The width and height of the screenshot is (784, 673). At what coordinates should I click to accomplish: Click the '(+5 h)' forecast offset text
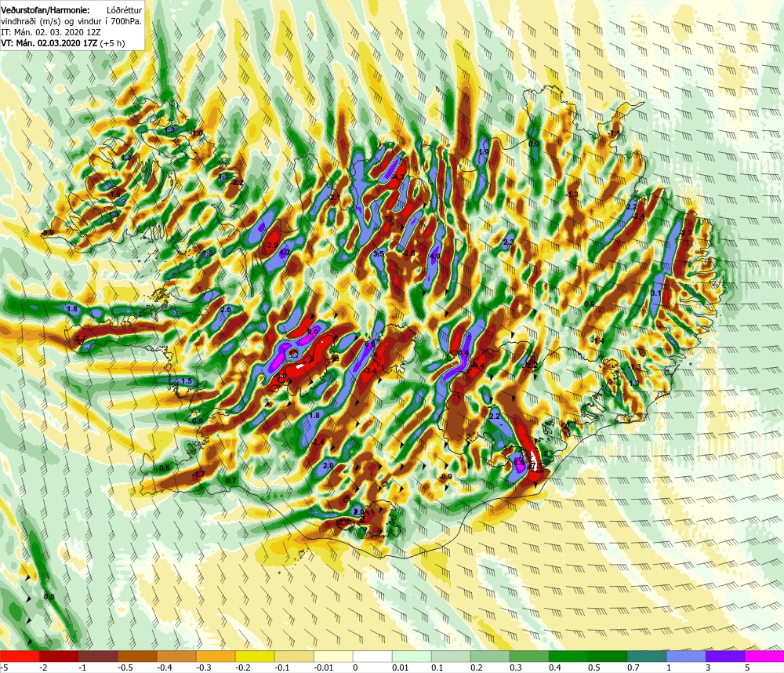[112, 43]
